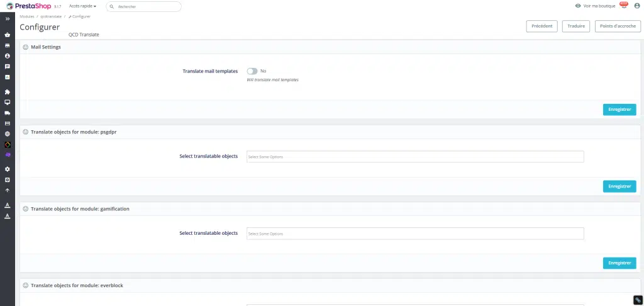Click the eye icon next to Voir ma boutique
This screenshot has height=306, width=644.
pyautogui.click(x=578, y=6)
